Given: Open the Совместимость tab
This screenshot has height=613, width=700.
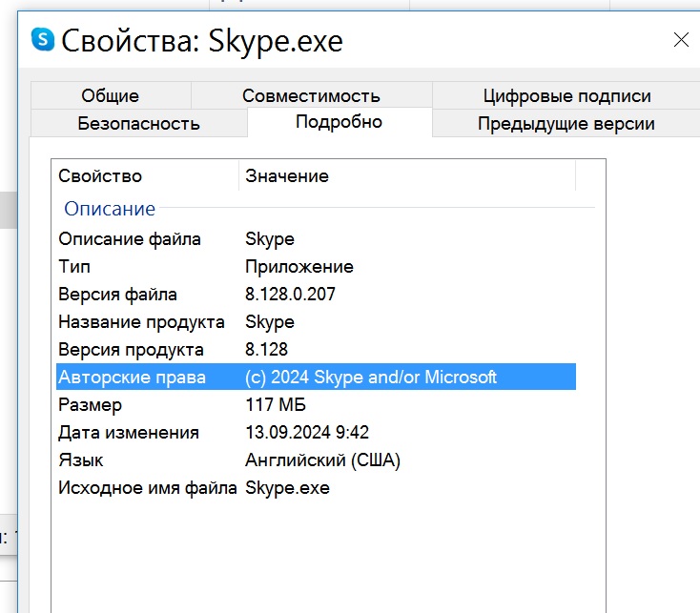Looking at the screenshot, I should 311,95.
